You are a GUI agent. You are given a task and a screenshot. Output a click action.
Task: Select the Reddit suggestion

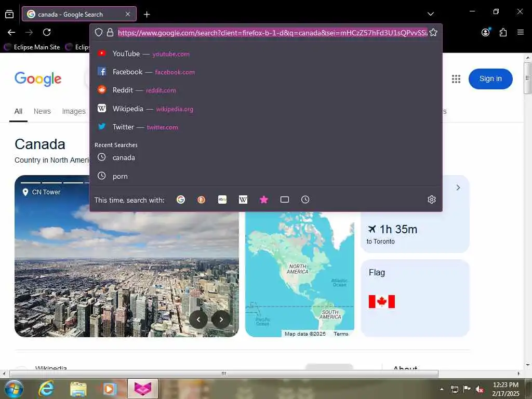(x=266, y=90)
